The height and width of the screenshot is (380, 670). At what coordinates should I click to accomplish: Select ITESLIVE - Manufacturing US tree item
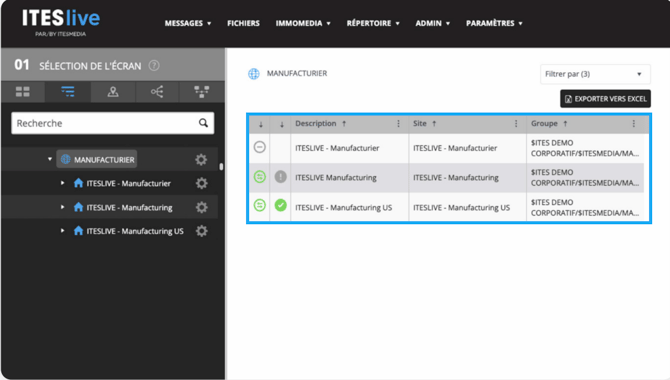click(x=135, y=231)
